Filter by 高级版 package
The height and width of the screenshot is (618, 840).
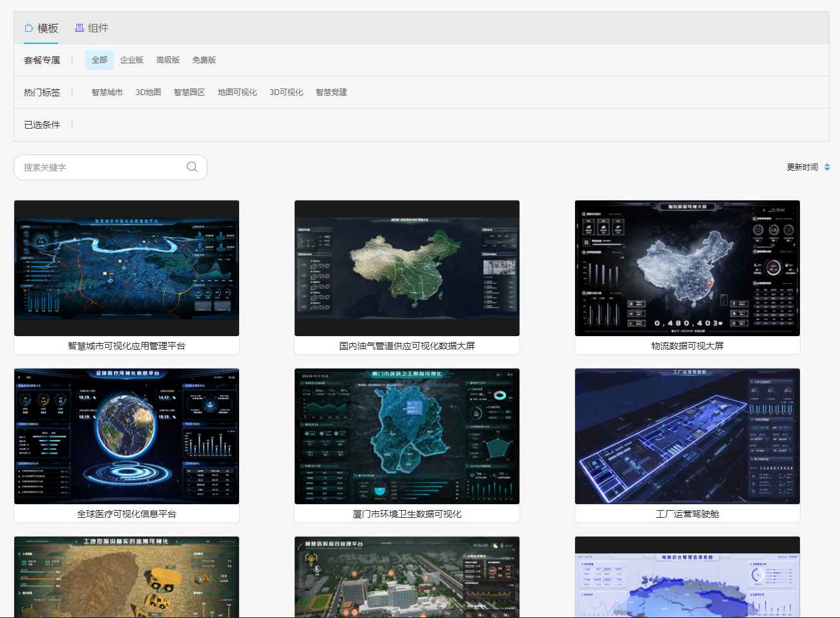coord(168,60)
